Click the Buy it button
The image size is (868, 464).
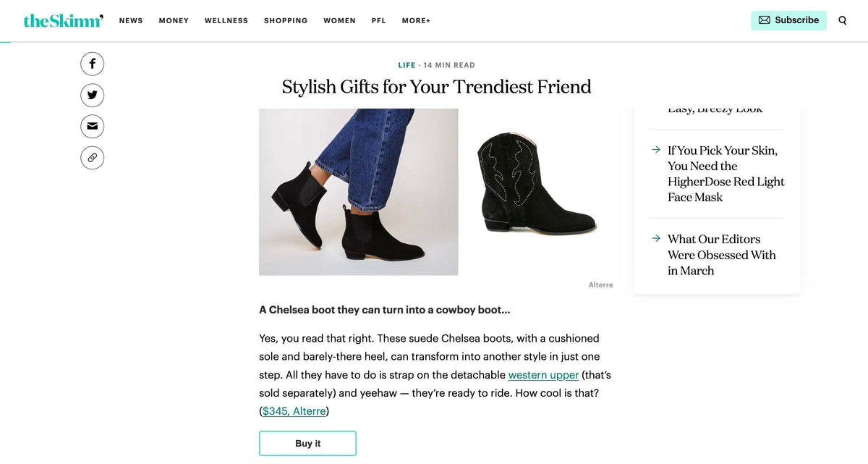pyautogui.click(x=307, y=443)
